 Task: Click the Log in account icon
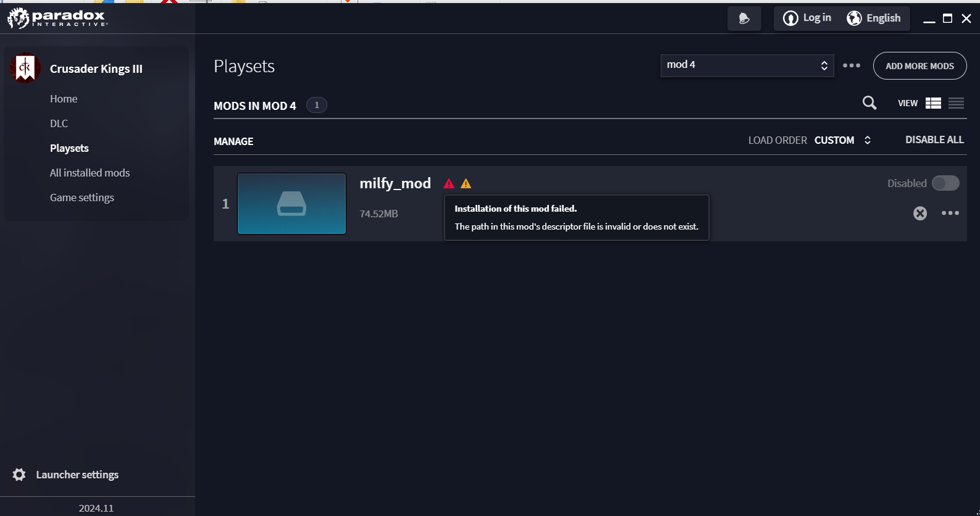click(790, 19)
